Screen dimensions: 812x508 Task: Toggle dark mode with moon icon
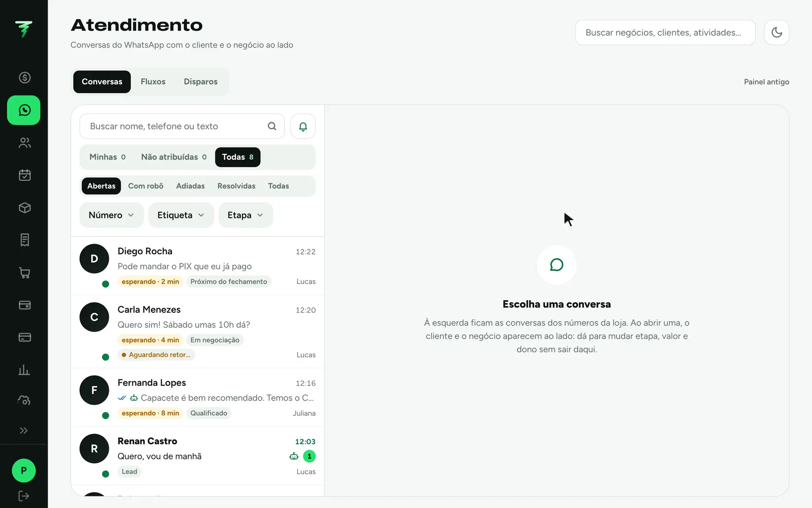click(777, 32)
